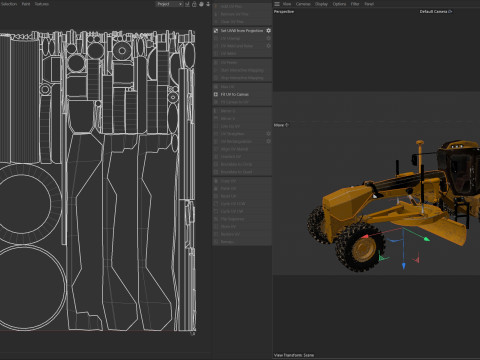
Task: Click the UV Weld and Relax command
Action: click(x=237, y=46)
